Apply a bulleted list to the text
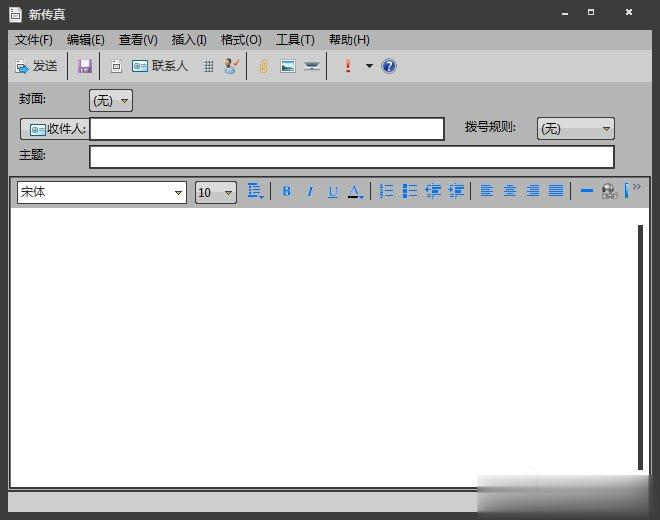The width and height of the screenshot is (660, 520). coord(409,191)
